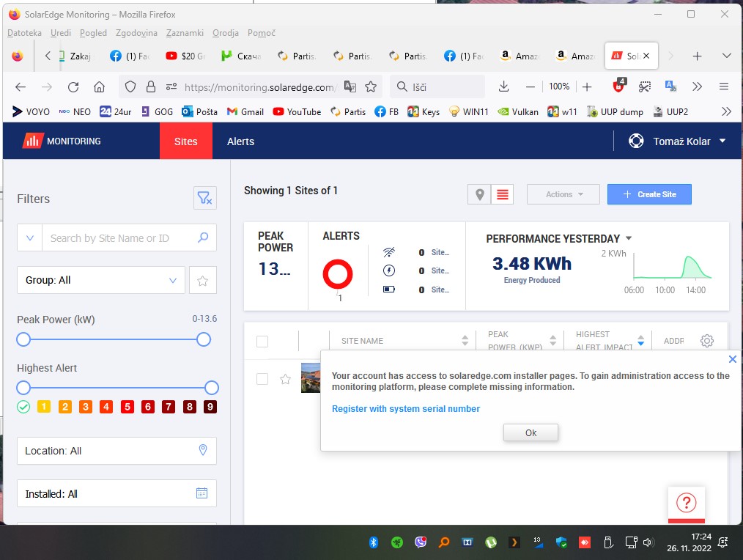Screen dimensions: 743x560
Task: Reload the page in Firefox
Action: pos(73,86)
